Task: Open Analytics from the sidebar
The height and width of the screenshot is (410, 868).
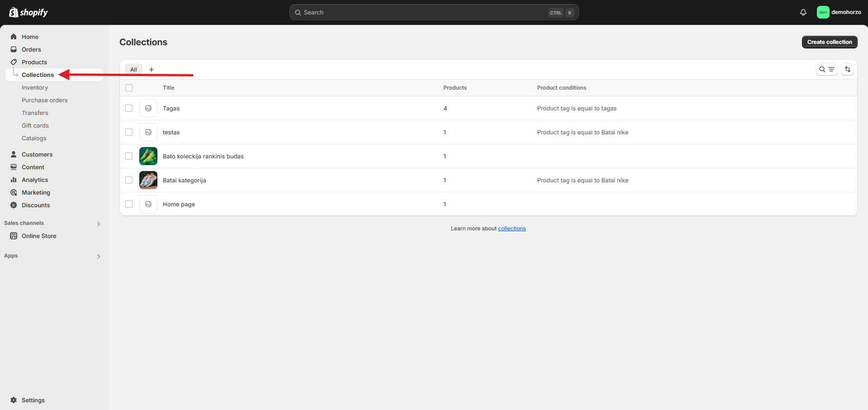Action: coord(35,180)
